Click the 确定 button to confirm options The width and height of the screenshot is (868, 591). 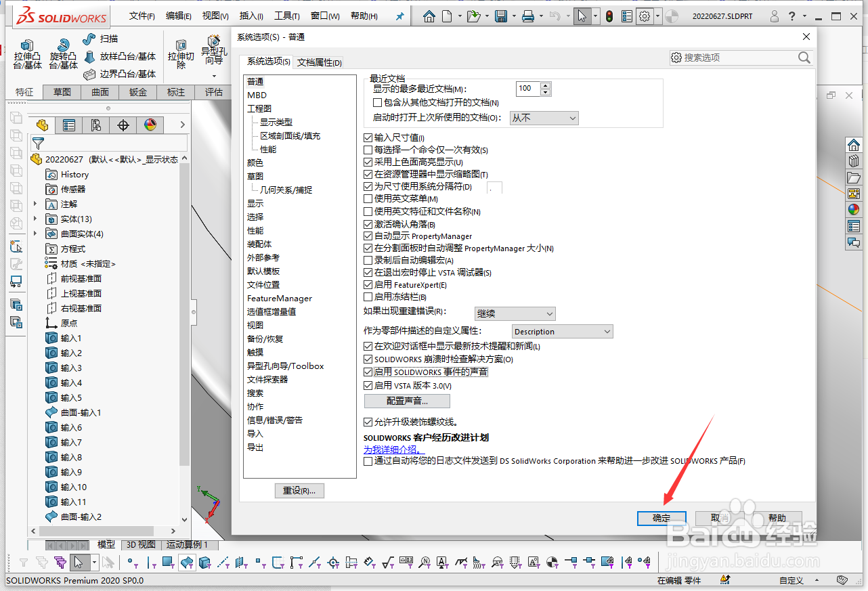[x=661, y=519]
